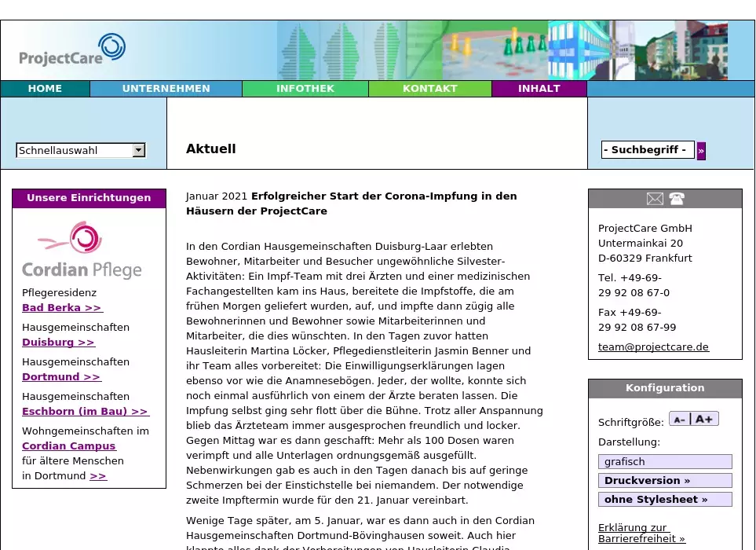Open the Eschborn (im Bau) link

tap(85, 412)
